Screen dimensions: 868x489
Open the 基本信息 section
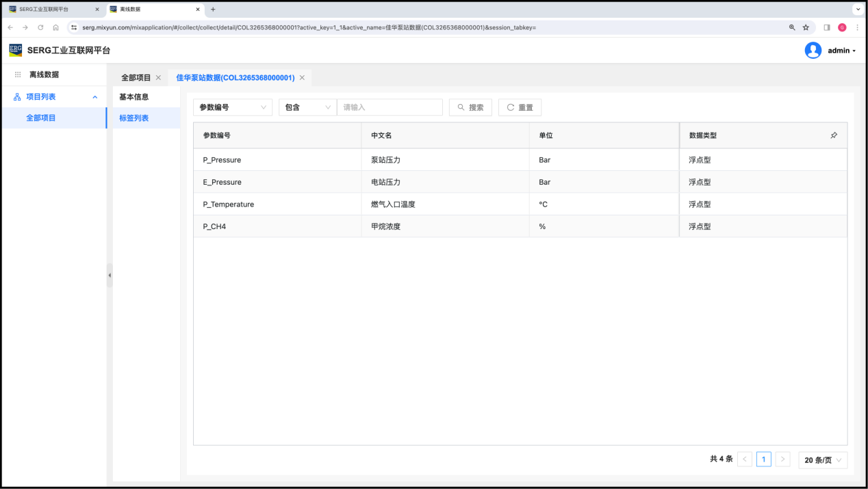[134, 97]
